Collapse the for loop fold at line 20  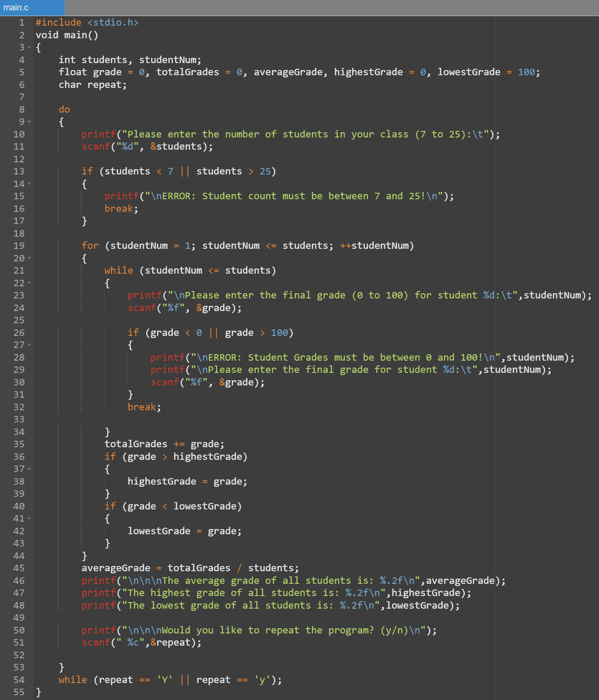[x=29, y=258]
